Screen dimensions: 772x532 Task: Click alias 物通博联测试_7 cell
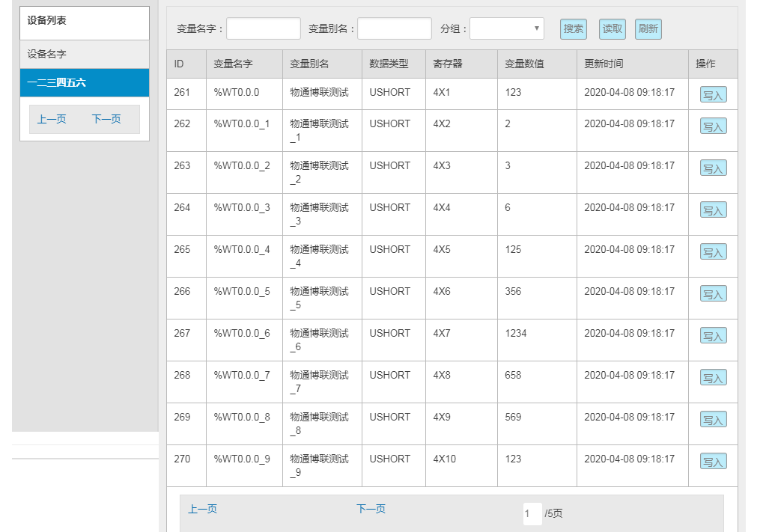322,382
